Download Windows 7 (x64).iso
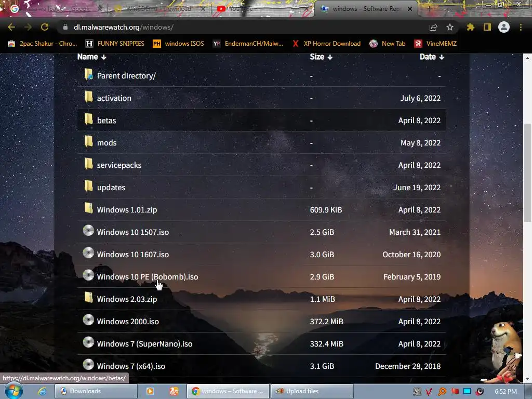This screenshot has height=399, width=532. pyautogui.click(x=131, y=366)
